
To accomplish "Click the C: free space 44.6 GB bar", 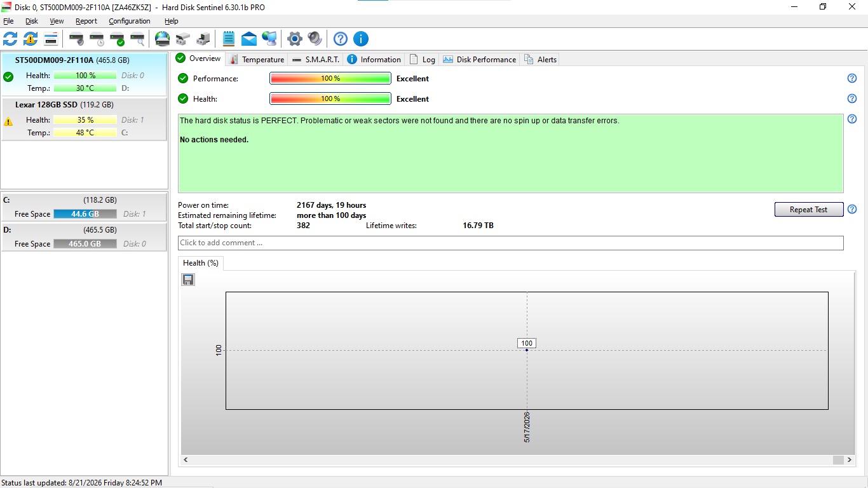I will point(85,214).
